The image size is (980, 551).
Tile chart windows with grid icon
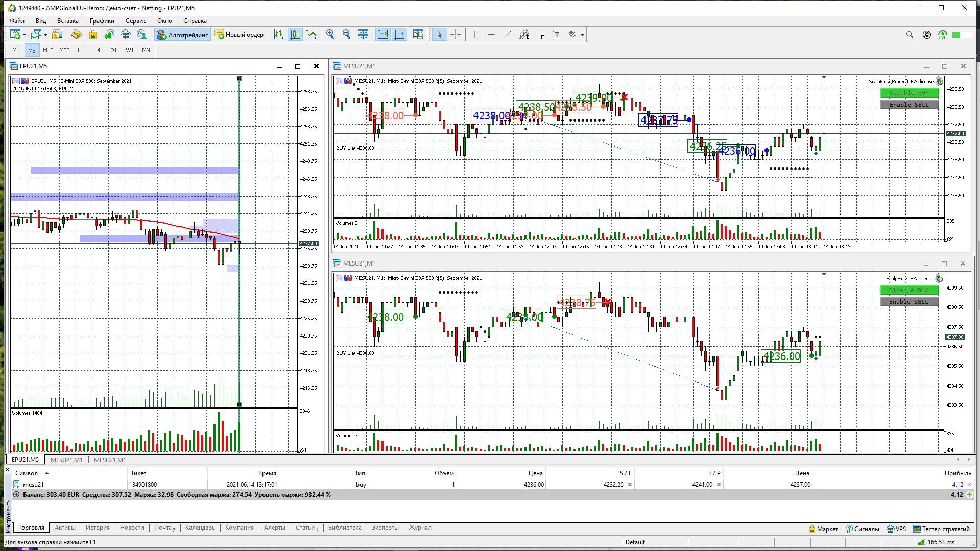point(363,34)
